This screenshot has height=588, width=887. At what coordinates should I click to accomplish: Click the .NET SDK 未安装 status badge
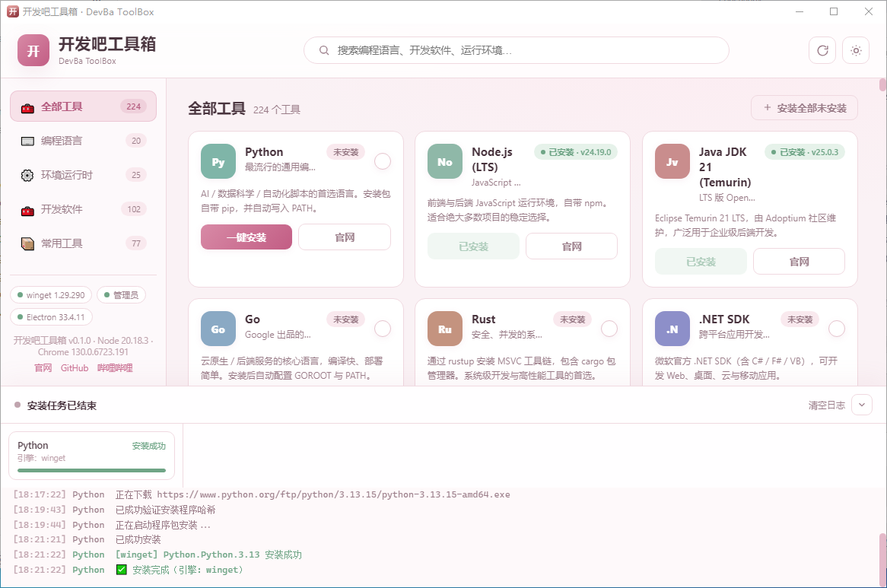click(800, 319)
